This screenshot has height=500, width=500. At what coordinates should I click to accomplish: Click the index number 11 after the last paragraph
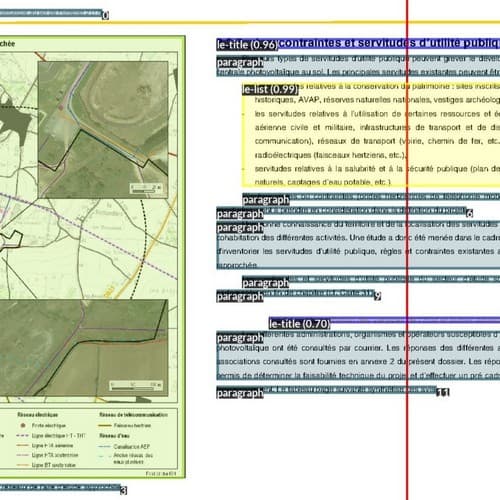tap(443, 392)
